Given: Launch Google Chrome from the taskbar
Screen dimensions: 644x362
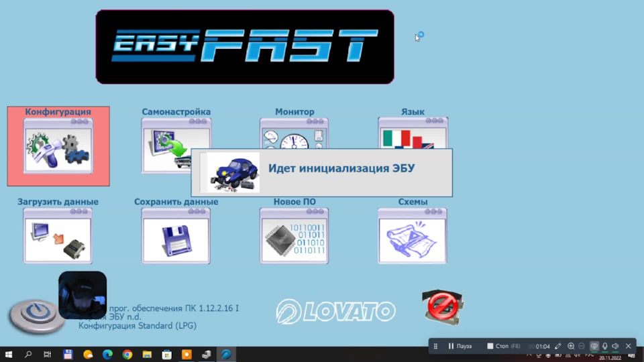Looking at the screenshot, I should (x=127, y=354).
